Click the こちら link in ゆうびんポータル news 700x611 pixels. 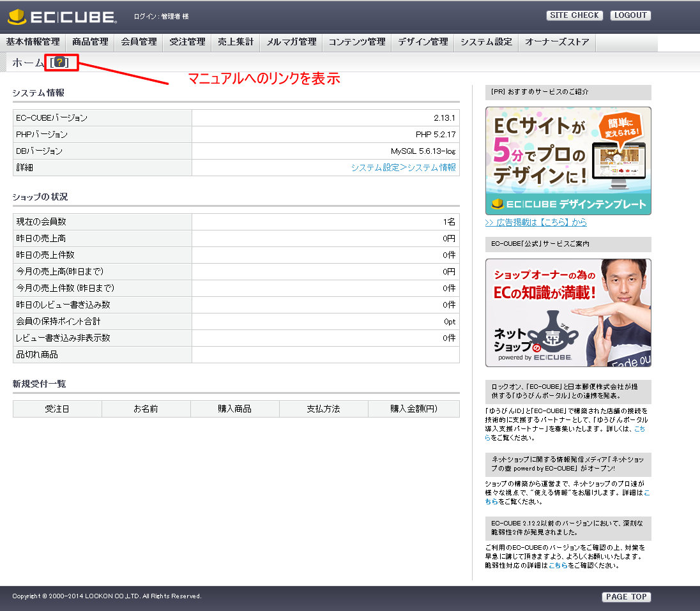pyautogui.click(x=639, y=429)
